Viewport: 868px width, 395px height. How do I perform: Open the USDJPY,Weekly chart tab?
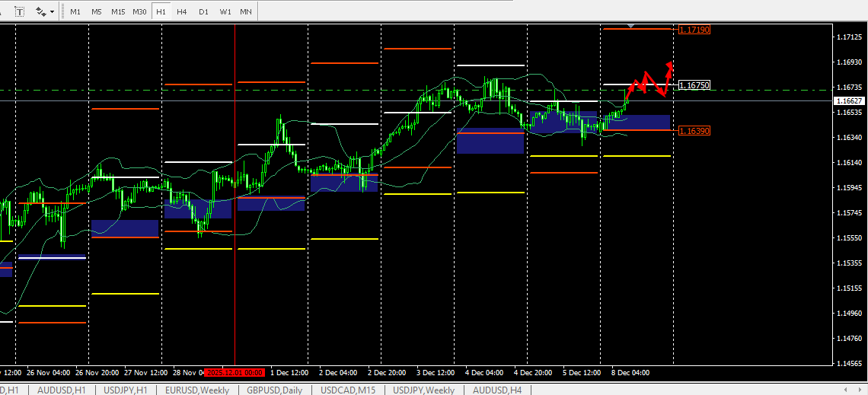coord(423,390)
